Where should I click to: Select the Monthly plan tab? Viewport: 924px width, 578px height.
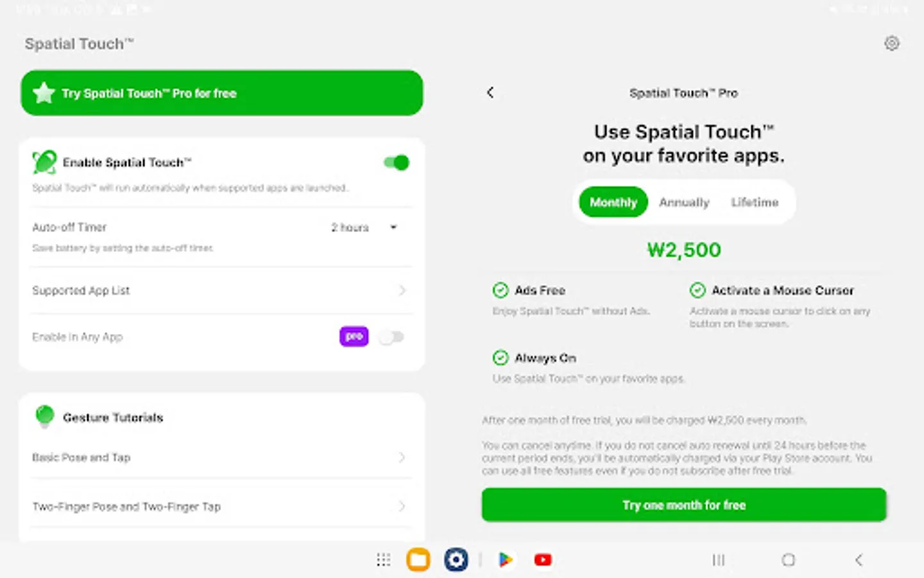(613, 202)
